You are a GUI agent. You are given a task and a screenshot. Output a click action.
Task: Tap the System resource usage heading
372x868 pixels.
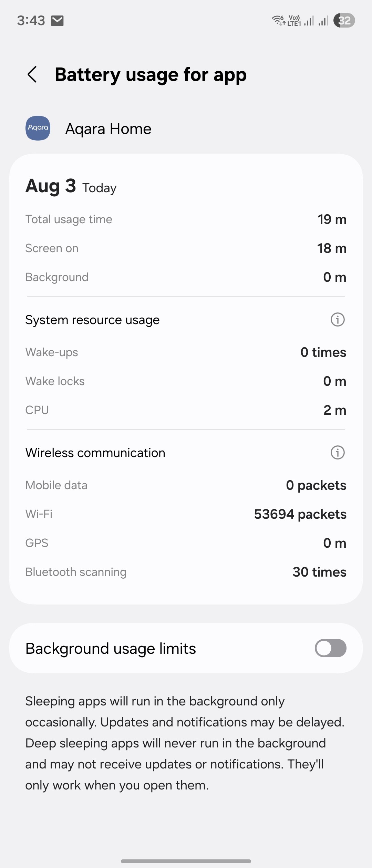click(x=92, y=320)
